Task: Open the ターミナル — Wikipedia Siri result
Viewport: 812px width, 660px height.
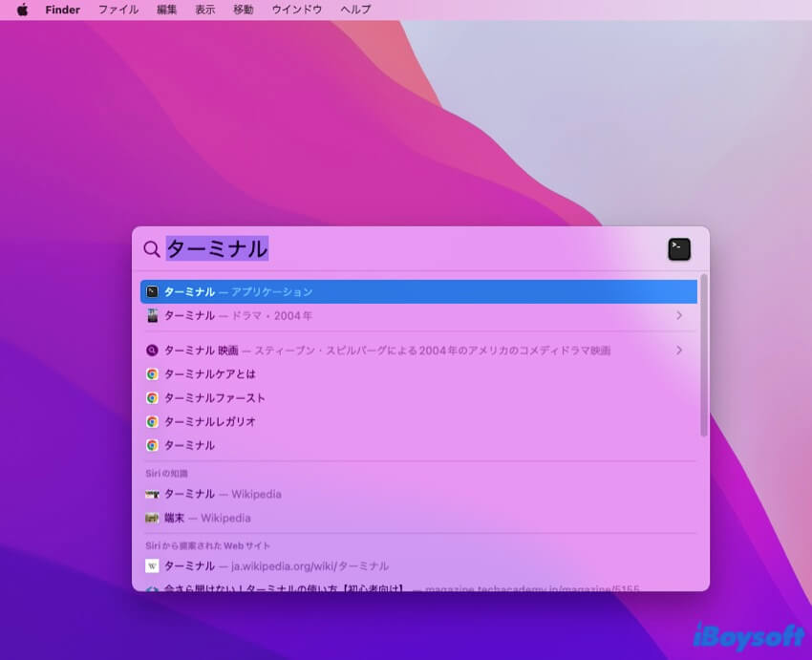Action: tap(418, 495)
